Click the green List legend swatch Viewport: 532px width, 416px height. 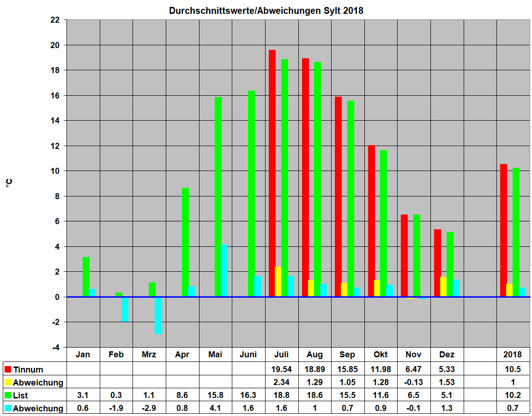coord(8,395)
